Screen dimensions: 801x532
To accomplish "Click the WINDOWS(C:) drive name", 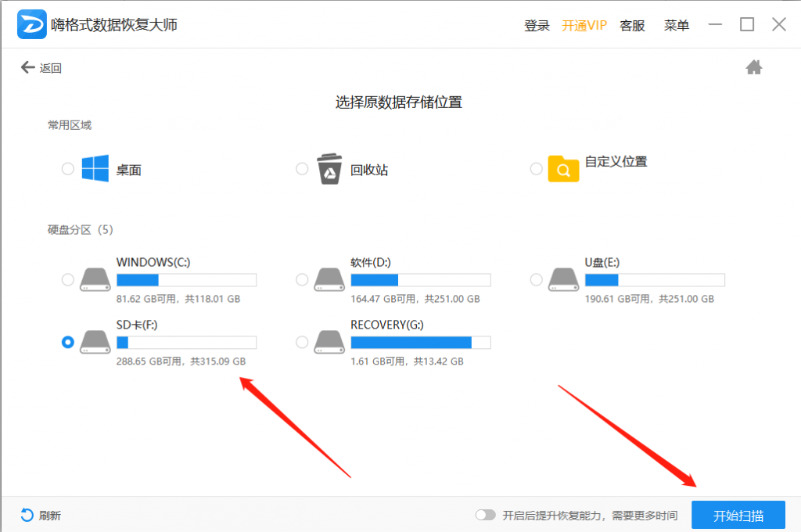I will click(x=153, y=262).
